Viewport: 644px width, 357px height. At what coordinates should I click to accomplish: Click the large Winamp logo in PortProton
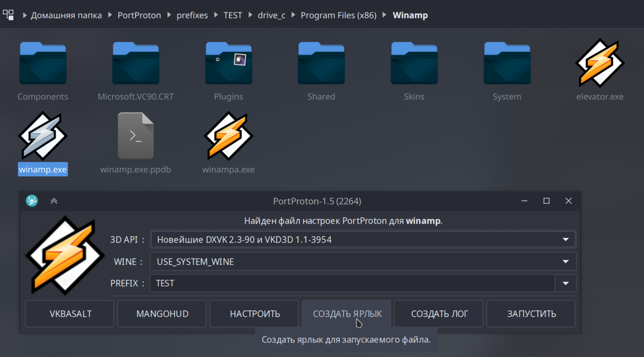tap(65, 255)
